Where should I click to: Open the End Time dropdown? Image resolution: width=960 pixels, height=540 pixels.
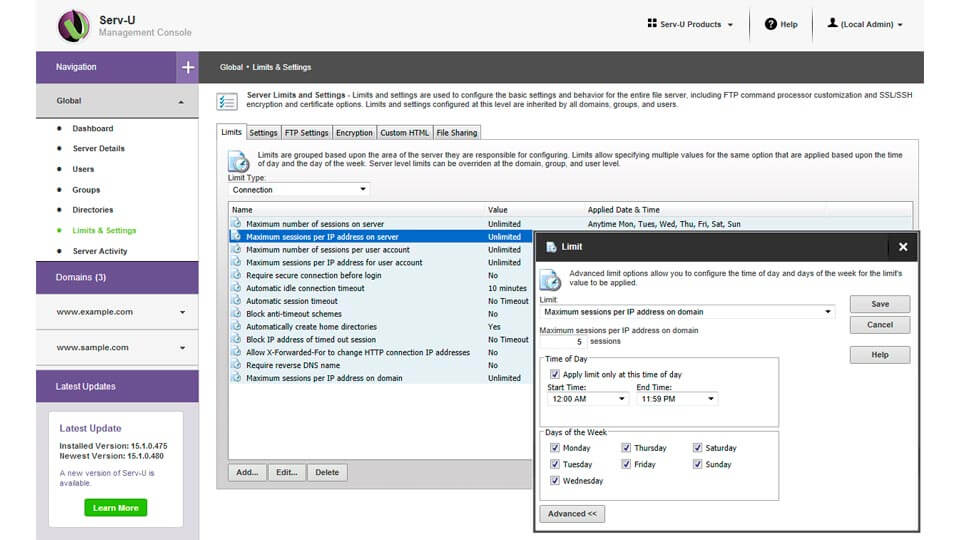pos(677,399)
